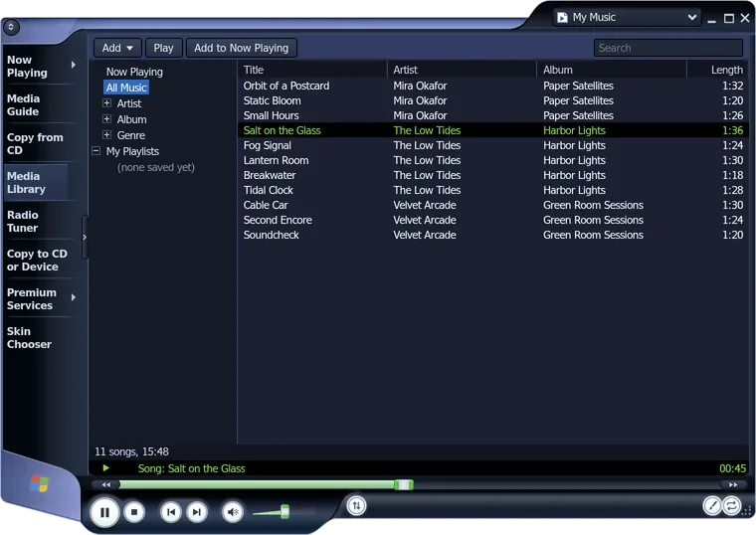Expand the Premium Services submenu arrow
Screen dimensions: 756x535
[74, 297]
